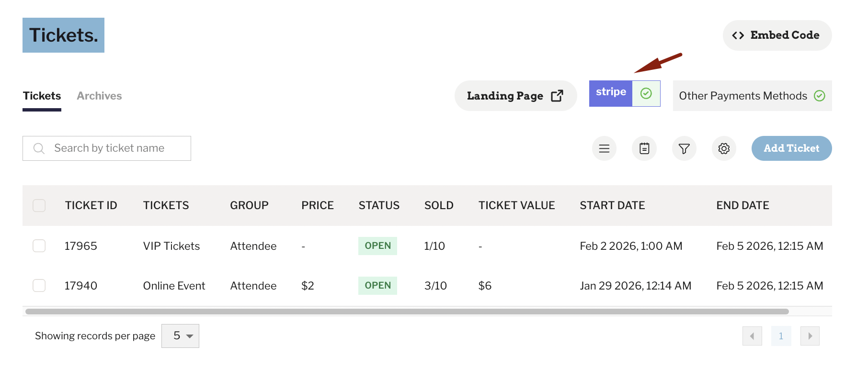Click the Stripe logo badge
This screenshot has width=868, height=380.
[611, 93]
